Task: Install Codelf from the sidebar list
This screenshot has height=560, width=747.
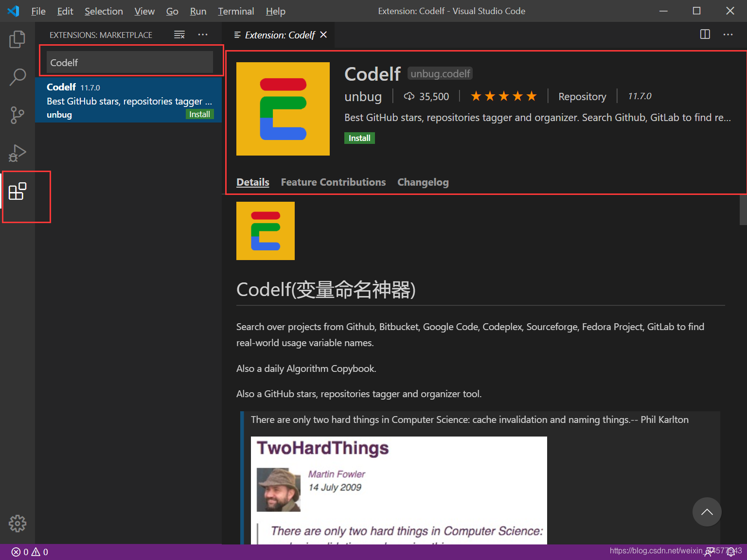Action: [199, 114]
